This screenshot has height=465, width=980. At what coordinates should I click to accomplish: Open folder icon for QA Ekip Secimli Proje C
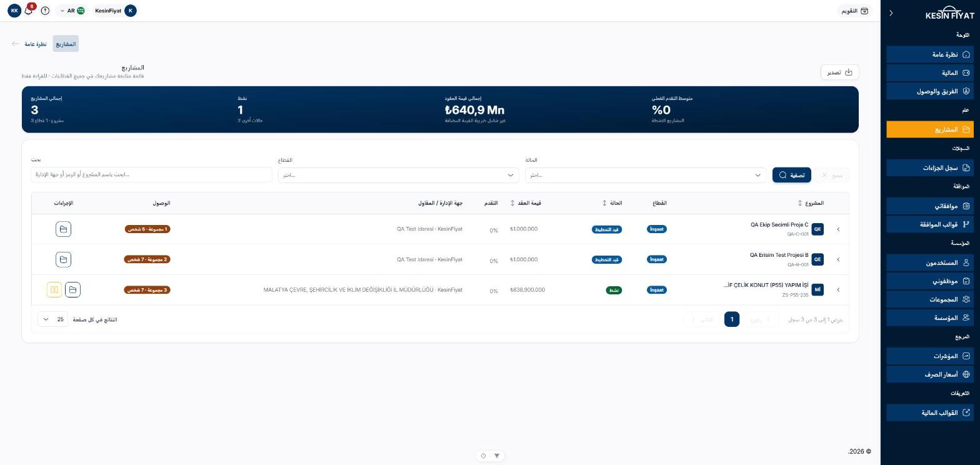[x=63, y=229]
